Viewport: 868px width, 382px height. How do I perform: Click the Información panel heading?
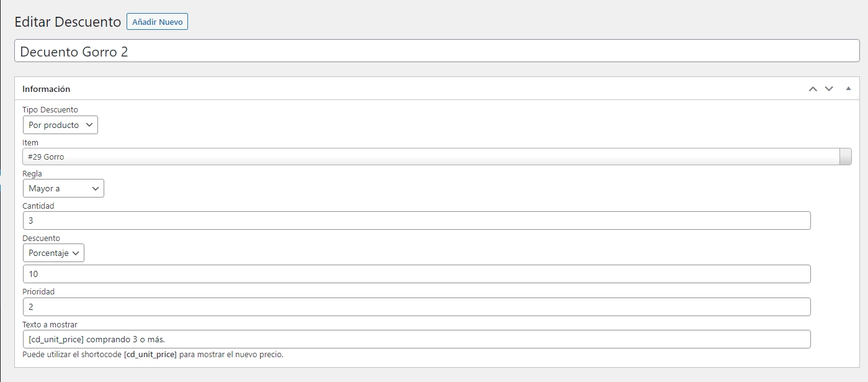tap(47, 89)
